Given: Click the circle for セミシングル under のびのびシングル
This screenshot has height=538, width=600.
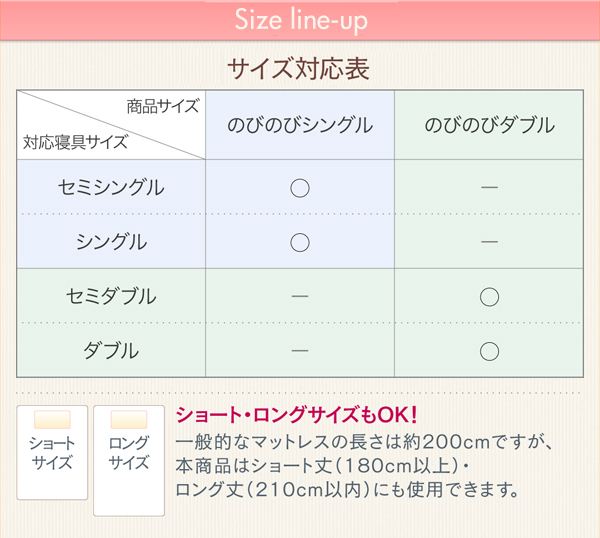Looking at the screenshot, I should [x=300, y=188].
